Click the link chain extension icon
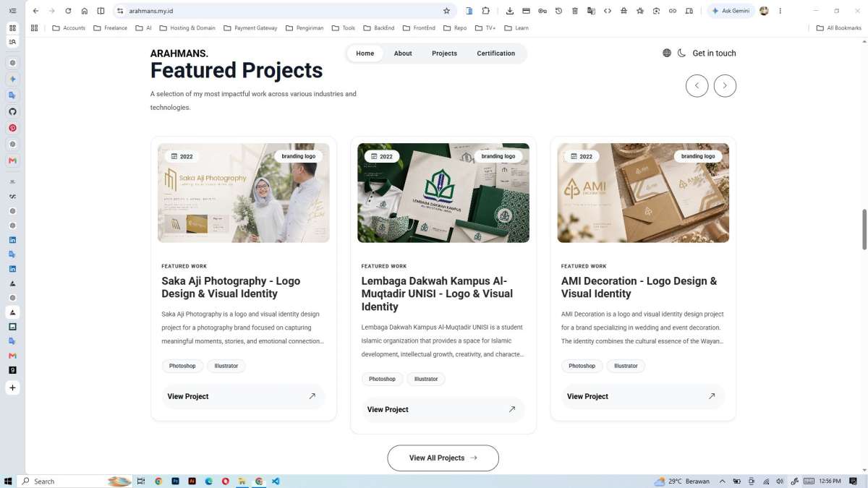The image size is (868, 488). tap(673, 11)
